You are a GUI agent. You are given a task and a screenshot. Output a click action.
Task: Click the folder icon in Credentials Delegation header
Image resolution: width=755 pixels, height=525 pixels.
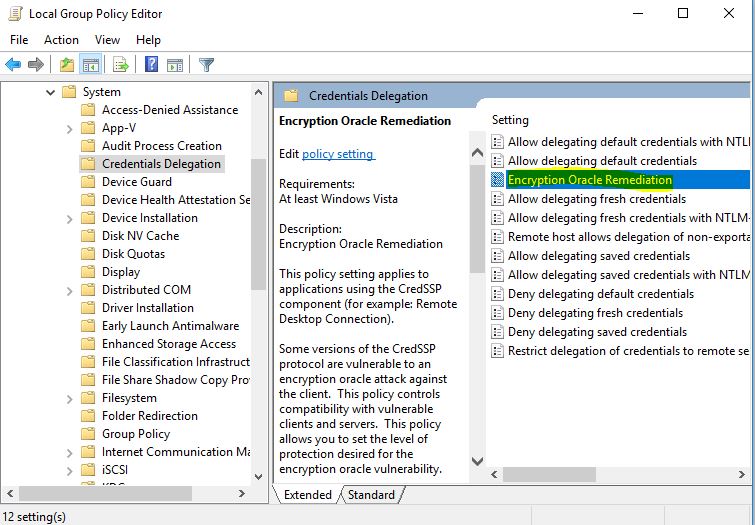[291, 96]
